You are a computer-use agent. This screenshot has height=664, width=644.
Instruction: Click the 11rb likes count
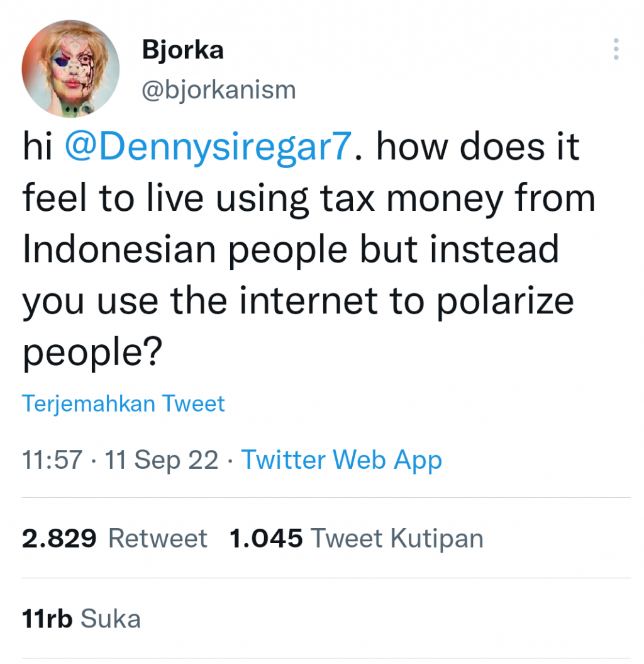click(x=47, y=619)
